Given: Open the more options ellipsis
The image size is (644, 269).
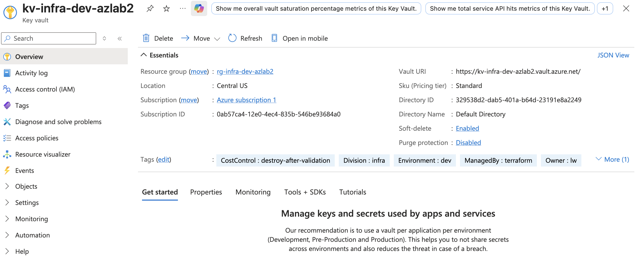Looking at the screenshot, I should (x=183, y=9).
